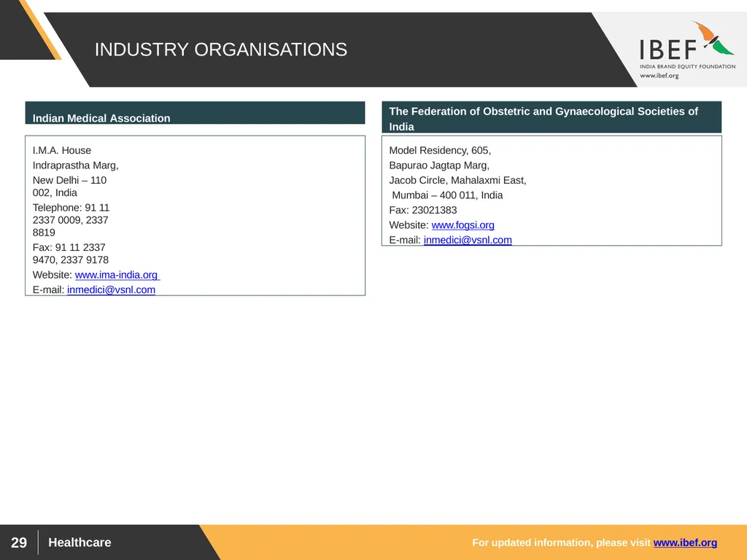Click the www.ibef.org text under logo
Image resolution: width=747 pixels, height=560 pixels.
coord(659,75)
